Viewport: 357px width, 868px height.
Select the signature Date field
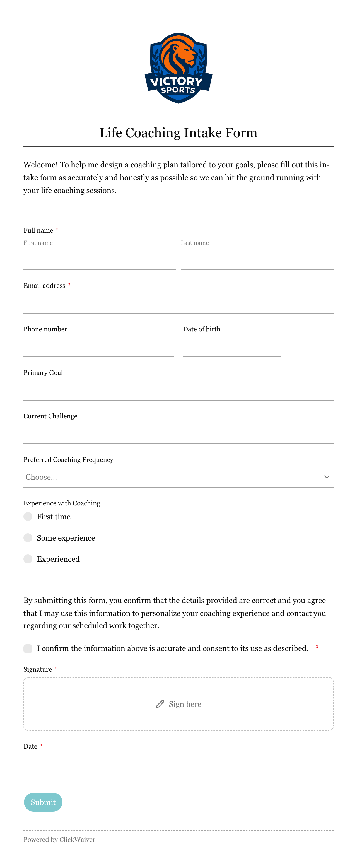pos(72,764)
